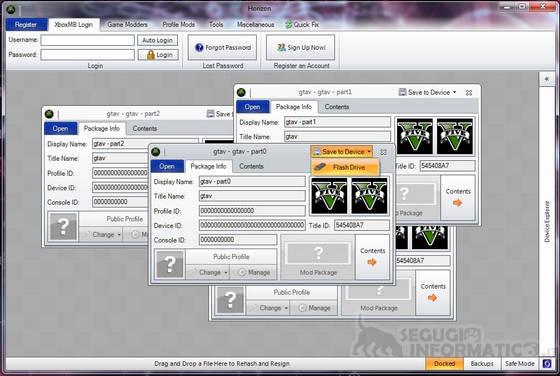560x376 pixels.
Task: Open the Miscellaneous tab
Action: [x=256, y=25]
